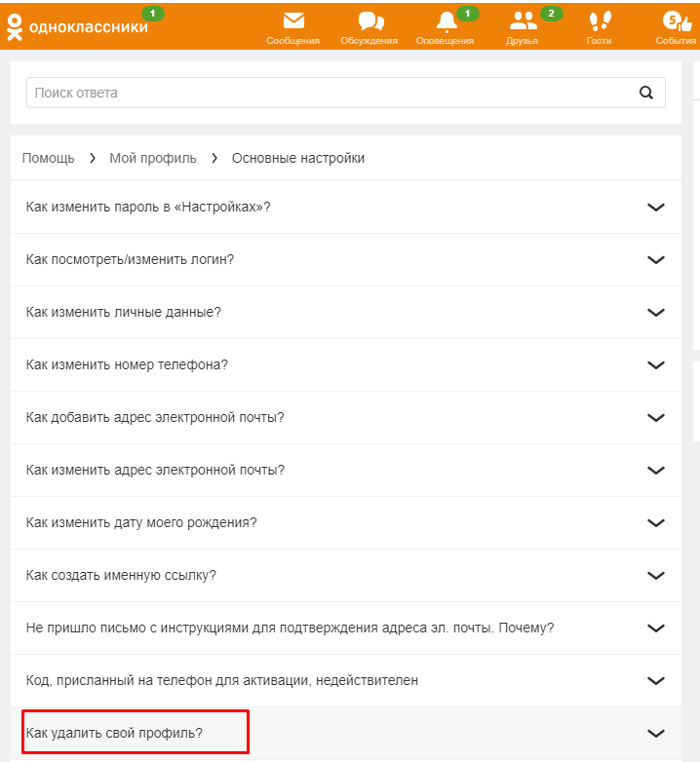Open 'Как изменить дату моего рождения?'
Screen dimensions: 700x762
(141, 522)
